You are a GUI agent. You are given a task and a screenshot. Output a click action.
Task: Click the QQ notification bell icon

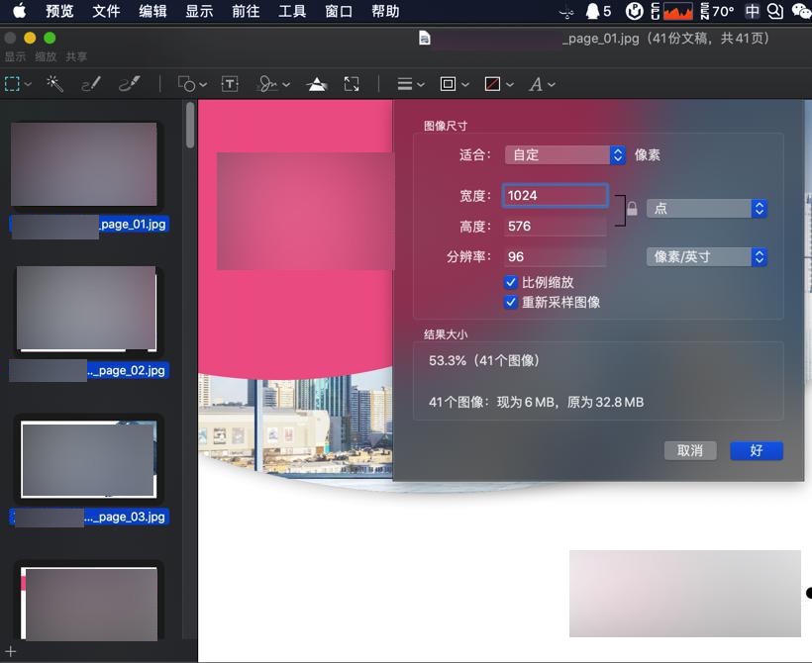point(592,11)
